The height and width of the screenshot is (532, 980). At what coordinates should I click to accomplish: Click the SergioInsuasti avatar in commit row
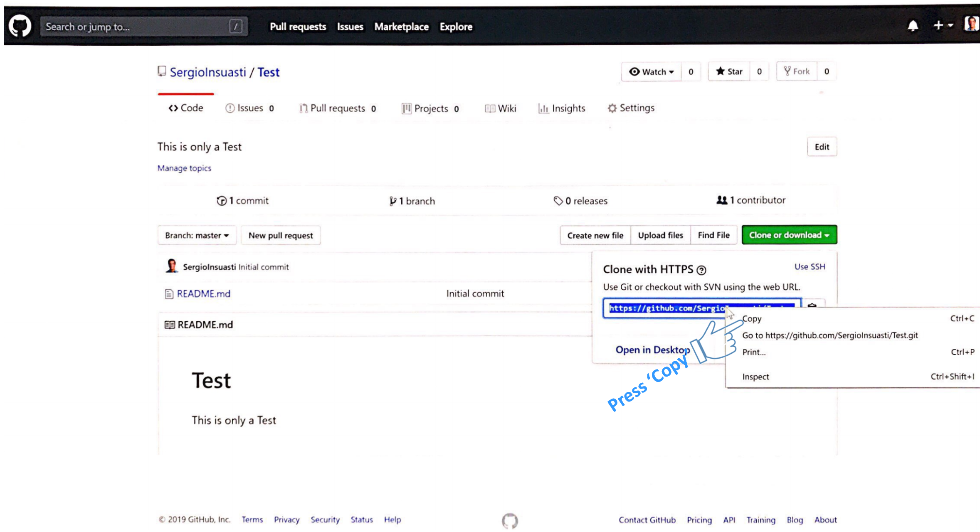pyautogui.click(x=171, y=266)
